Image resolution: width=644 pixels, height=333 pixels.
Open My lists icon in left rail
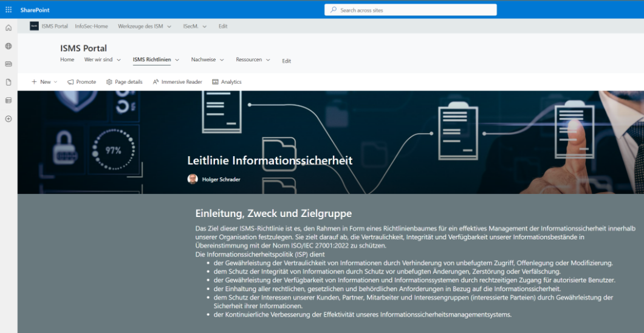point(9,101)
